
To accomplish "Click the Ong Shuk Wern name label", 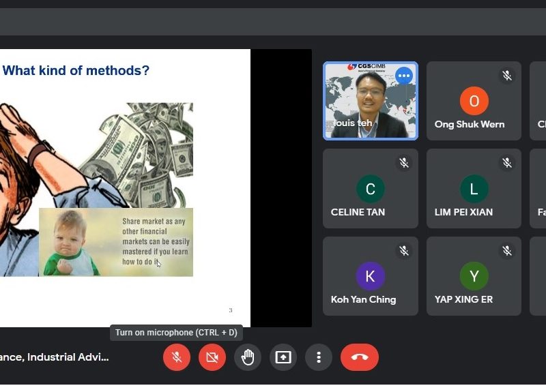I will [470, 124].
